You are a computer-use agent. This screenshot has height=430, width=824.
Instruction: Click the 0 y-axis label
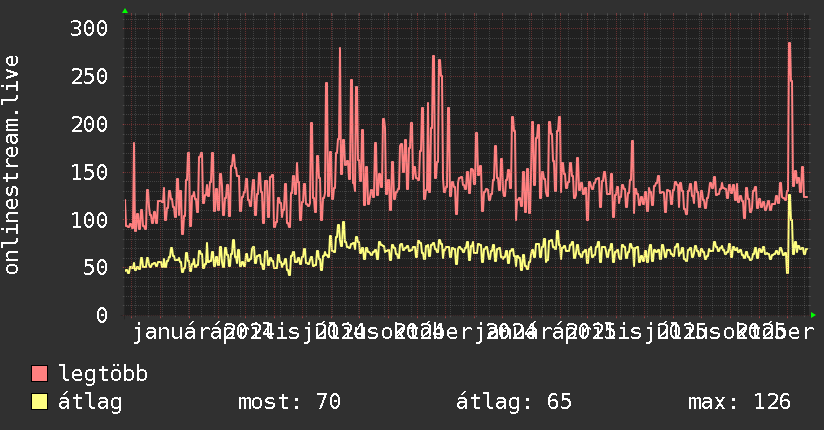click(102, 315)
